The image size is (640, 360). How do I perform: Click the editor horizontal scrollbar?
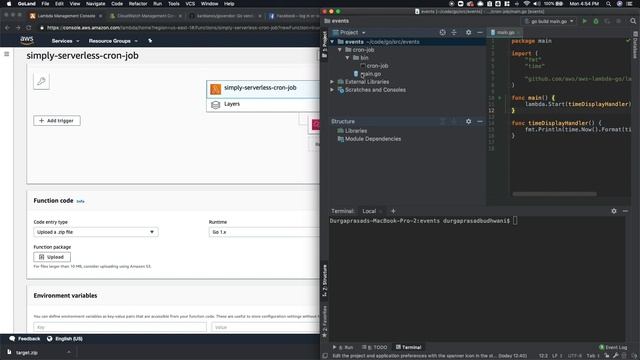point(554,194)
